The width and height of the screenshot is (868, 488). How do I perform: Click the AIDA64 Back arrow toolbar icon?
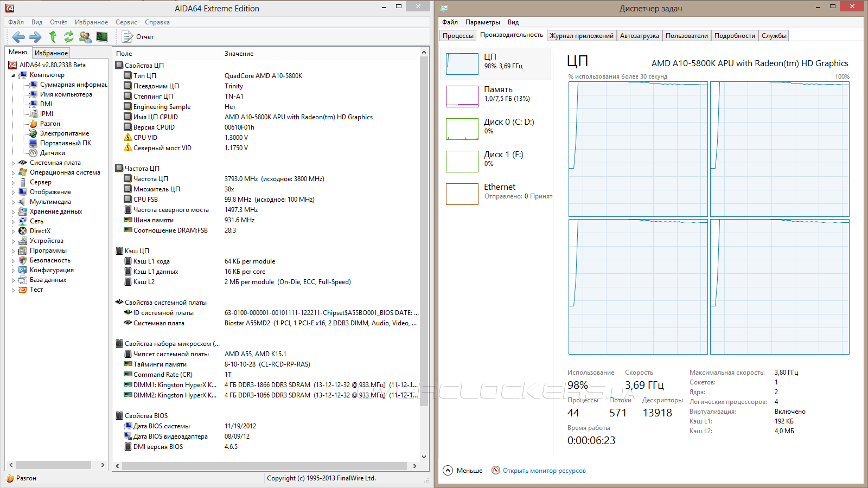click(x=18, y=37)
